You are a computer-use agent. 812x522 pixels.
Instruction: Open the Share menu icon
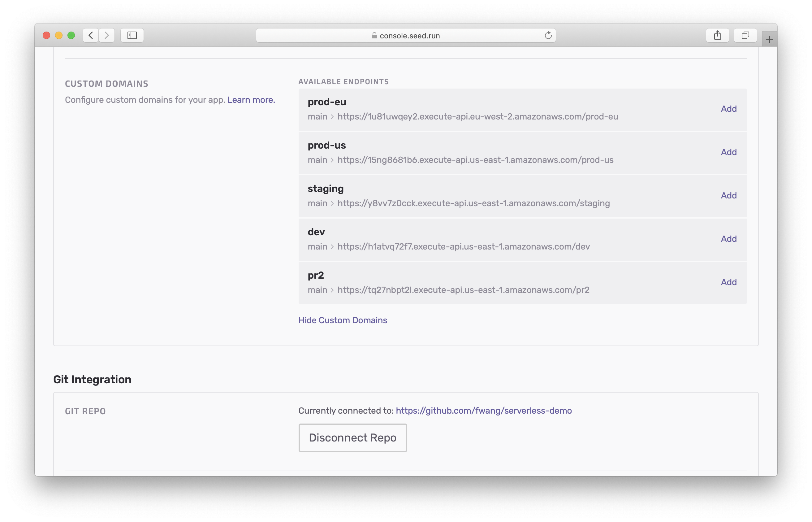point(718,35)
